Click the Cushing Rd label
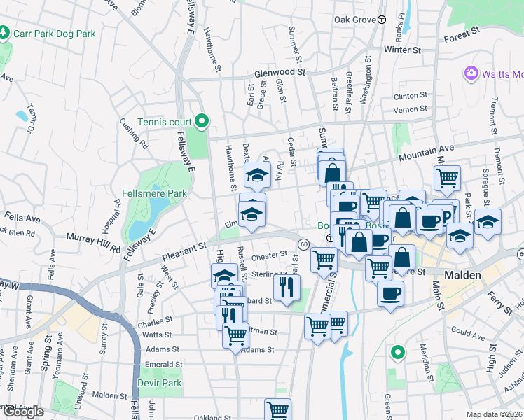The width and height of the screenshot is (524, 420). (x=134, y=134)
